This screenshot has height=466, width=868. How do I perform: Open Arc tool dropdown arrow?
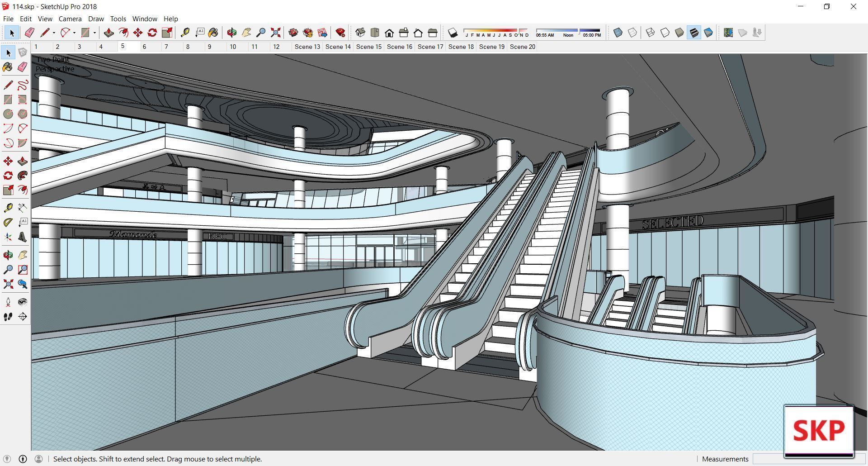point(74,33)
